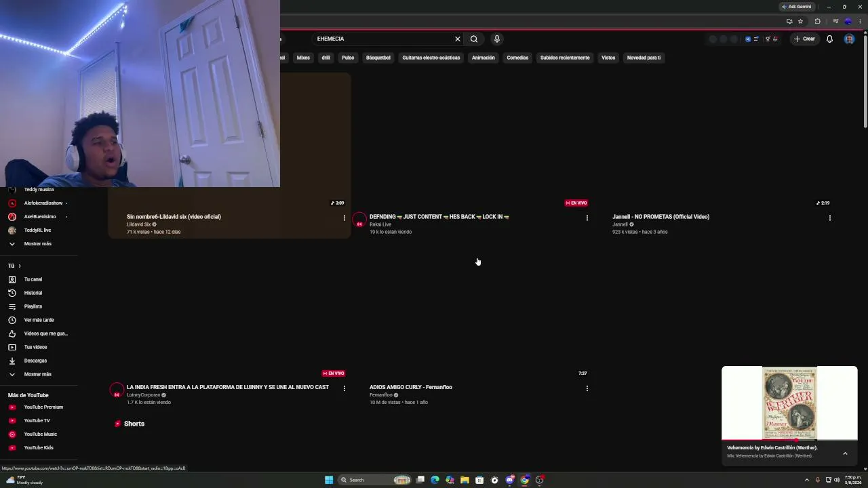This screenshot has width=868, height=488.
Task: Expand Mostrar más under Descargas
Action: coord(39,374)
